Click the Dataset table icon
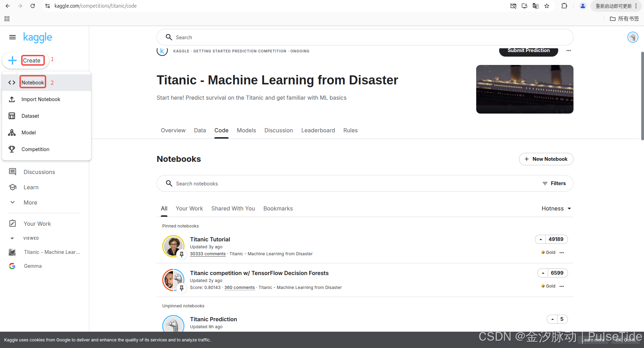Screen dimensions: 644x348 point(12,116)
